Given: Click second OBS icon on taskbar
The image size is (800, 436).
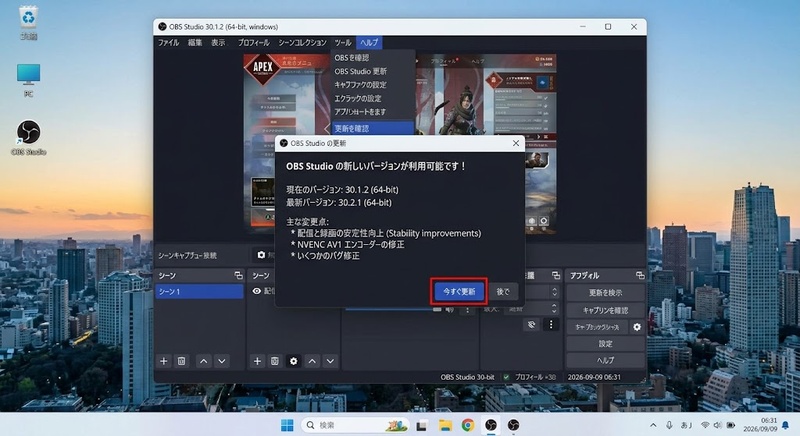Looking at the screenshot, I should click(x=513, y=425).
